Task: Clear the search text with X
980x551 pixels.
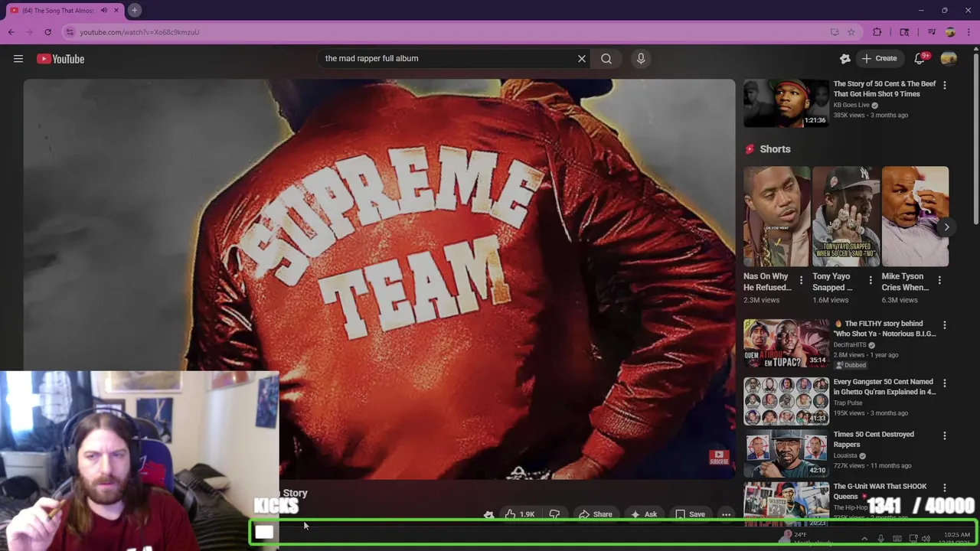Action: [581, 58]
